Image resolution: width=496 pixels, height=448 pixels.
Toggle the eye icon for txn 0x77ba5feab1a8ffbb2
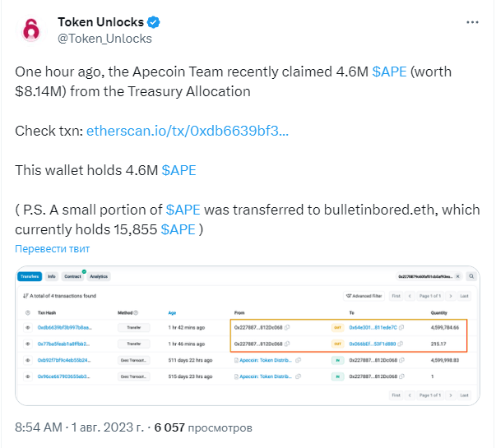pyautogui.click(x=28, y=344)
